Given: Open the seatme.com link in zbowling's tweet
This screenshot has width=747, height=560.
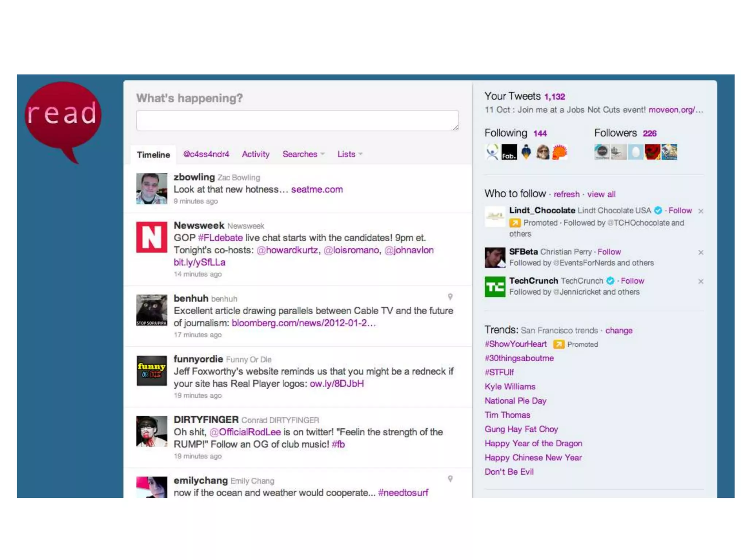Looking at the screenshot, I should (x=317, y=190).
